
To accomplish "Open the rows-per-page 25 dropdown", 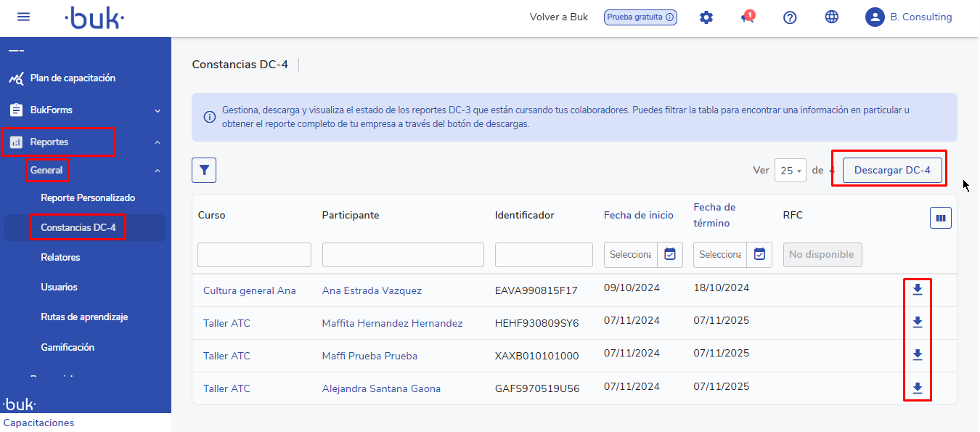I will [790, 171].
